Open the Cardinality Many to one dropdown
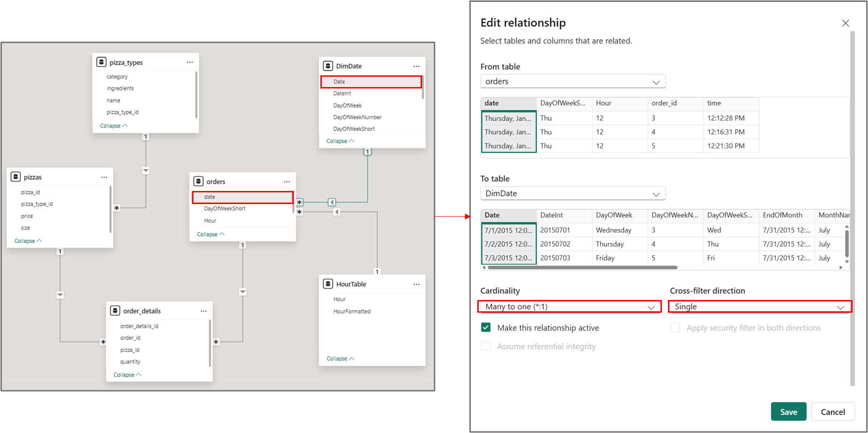Image resolution: width=868 pixels, height=433 pixels. pyautogui.click(x=570, y=307)
